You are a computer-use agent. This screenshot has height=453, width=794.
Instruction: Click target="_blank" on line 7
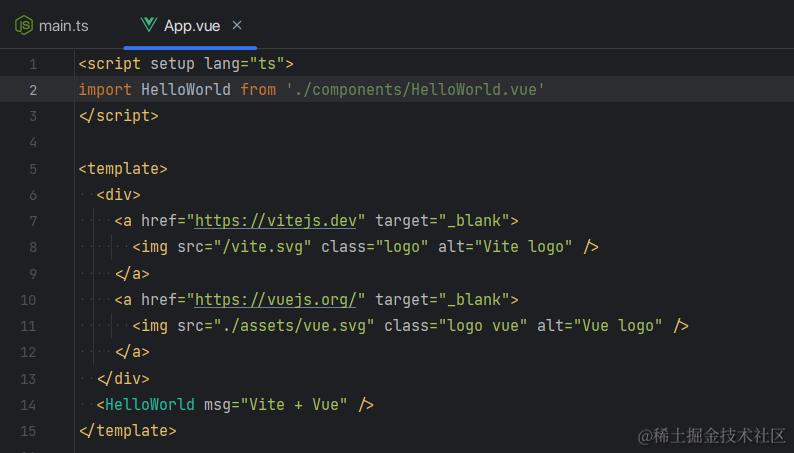point(442,221)
